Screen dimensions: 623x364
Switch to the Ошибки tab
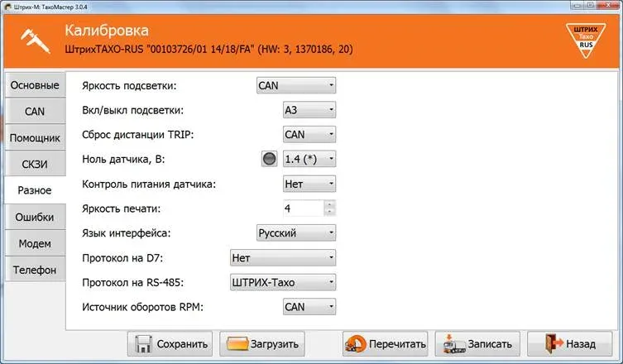tap(35, 217)
